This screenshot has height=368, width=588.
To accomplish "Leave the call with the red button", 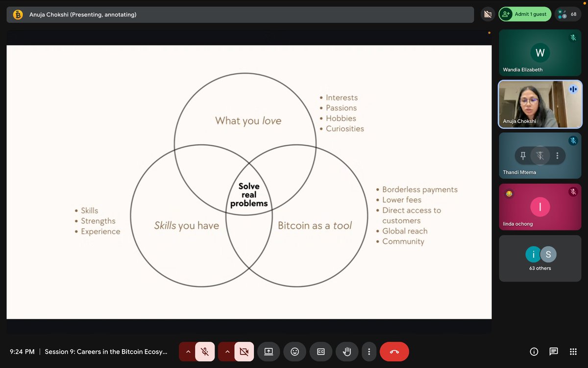I will click(394, 352).
